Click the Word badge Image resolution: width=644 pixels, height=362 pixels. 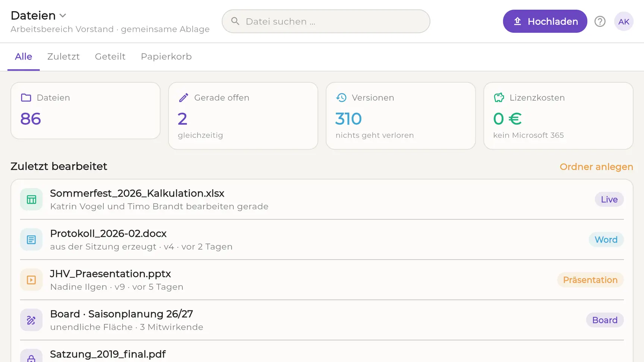(606, 240)
